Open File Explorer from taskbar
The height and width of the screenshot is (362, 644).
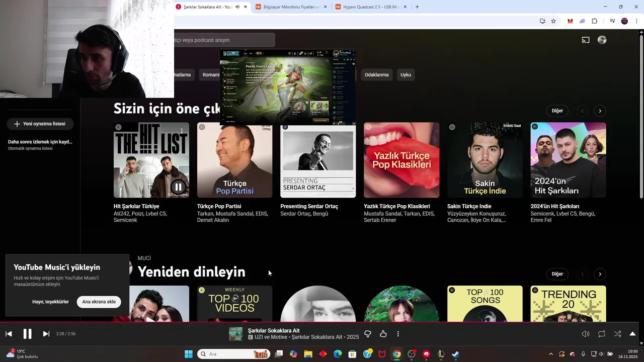pyautogui.click(x=308, y=354)
